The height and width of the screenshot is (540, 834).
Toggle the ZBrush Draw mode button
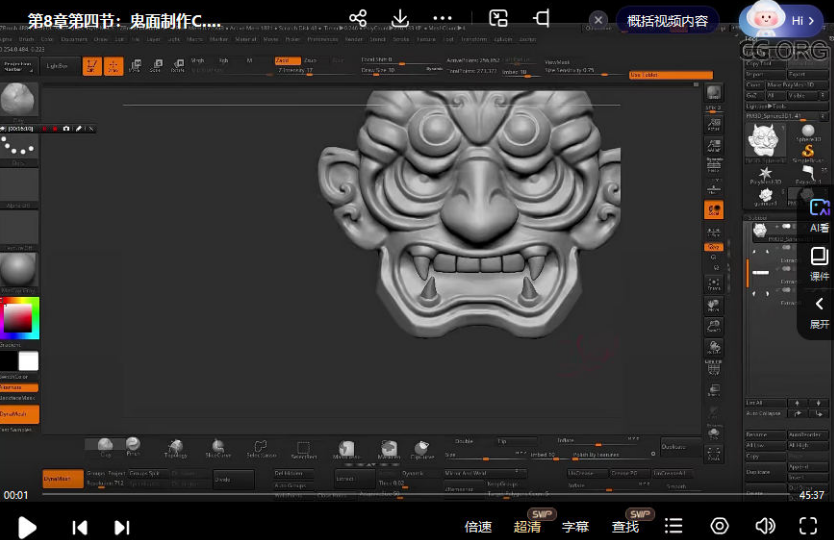(x=113, y=66)
